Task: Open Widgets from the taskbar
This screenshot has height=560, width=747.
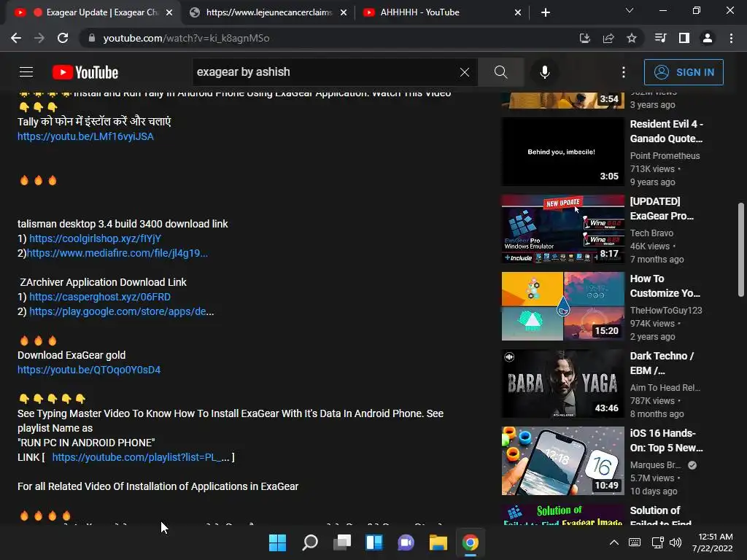Action: click(x=374, y=542)
